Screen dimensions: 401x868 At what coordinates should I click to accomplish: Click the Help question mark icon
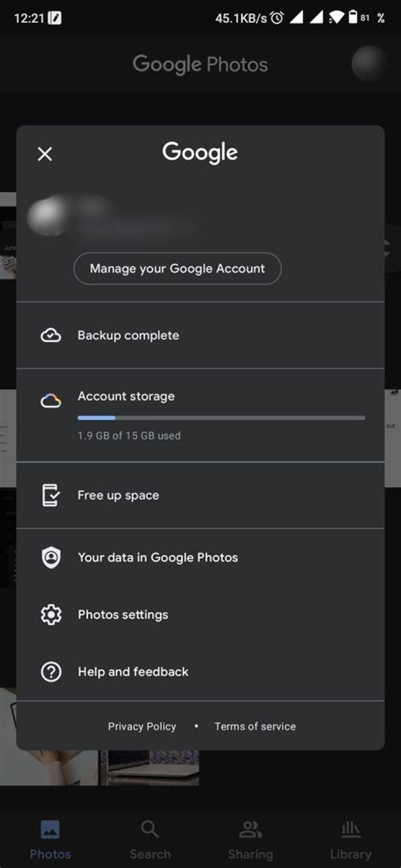coord(51,672)
